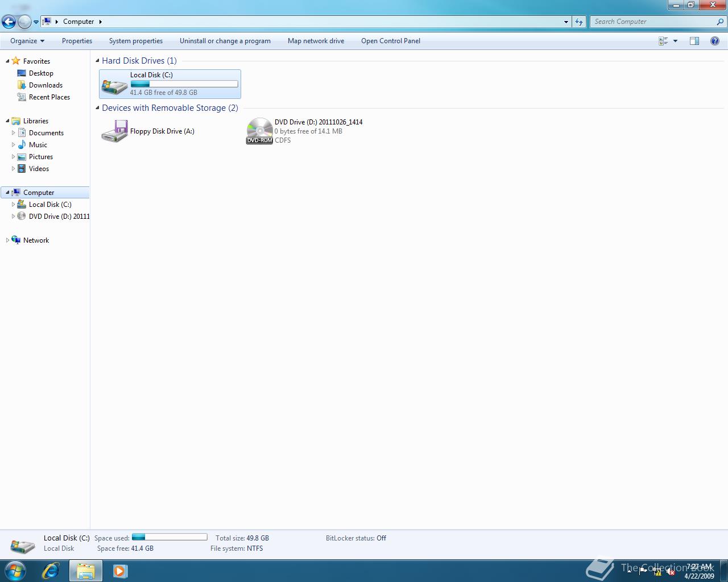
Task: Toggle the preview pane button
Action: tap(694, 41)
